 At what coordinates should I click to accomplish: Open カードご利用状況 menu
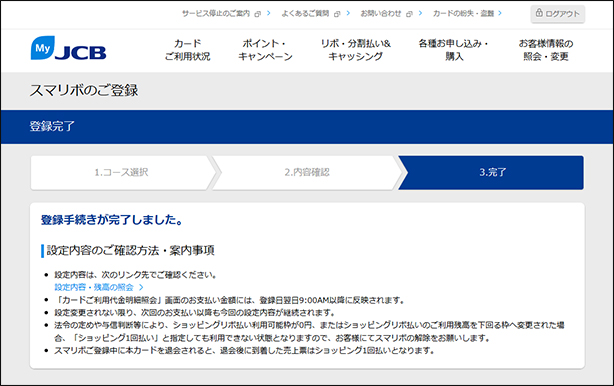coord(188,50)
